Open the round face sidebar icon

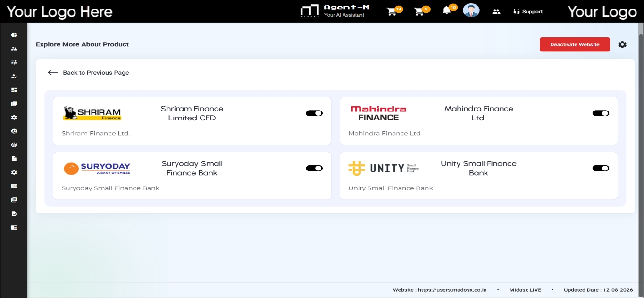click(14, 131)
